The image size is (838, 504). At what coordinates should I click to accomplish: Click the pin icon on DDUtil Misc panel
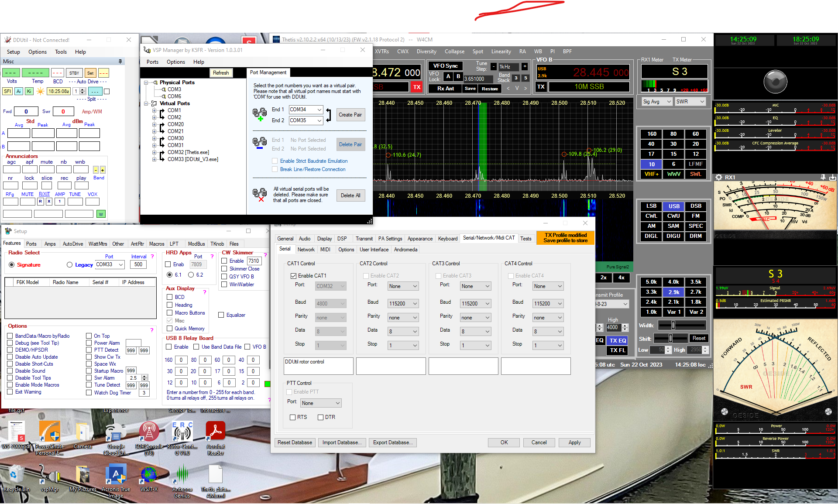pyautogui.click(x=120, y=62)
